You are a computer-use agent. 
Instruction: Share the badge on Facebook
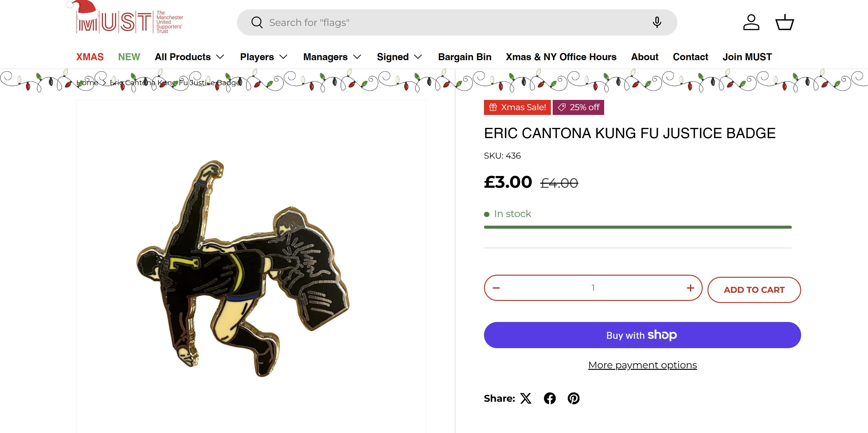[x=550, y=398]
